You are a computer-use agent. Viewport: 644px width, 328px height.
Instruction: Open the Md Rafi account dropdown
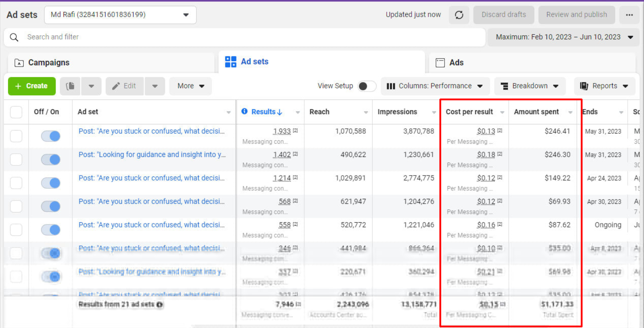[x=120, y=15]
